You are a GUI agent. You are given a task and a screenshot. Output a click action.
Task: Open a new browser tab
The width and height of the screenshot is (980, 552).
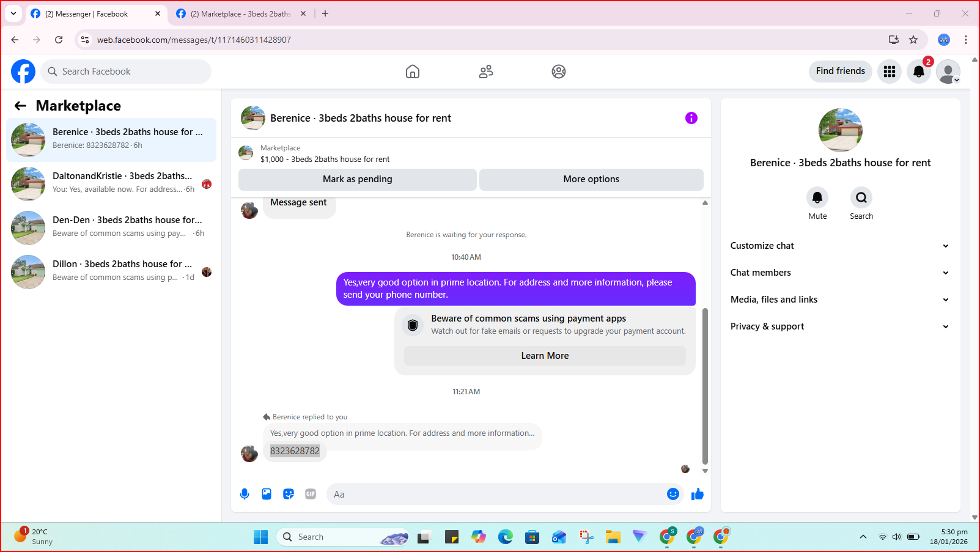[325, 13]
